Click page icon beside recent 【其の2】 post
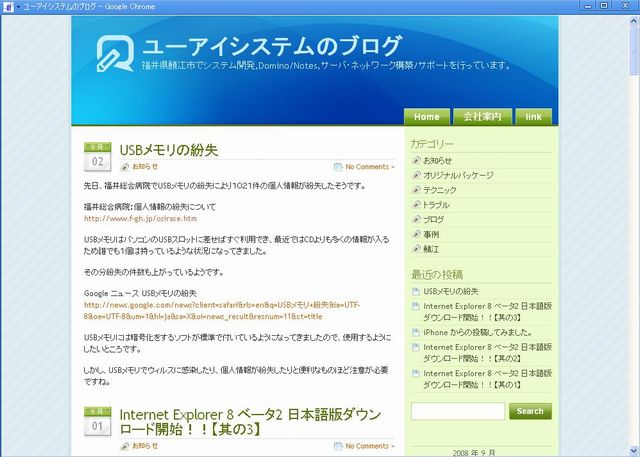This screenshot has width=640, height=457. click(x=416, y=347)
